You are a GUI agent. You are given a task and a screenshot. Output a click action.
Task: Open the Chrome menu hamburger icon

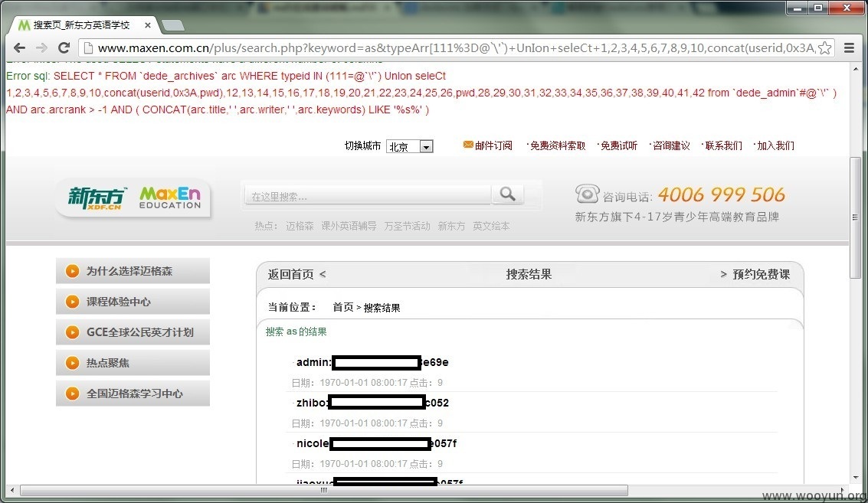pos(849,48)
